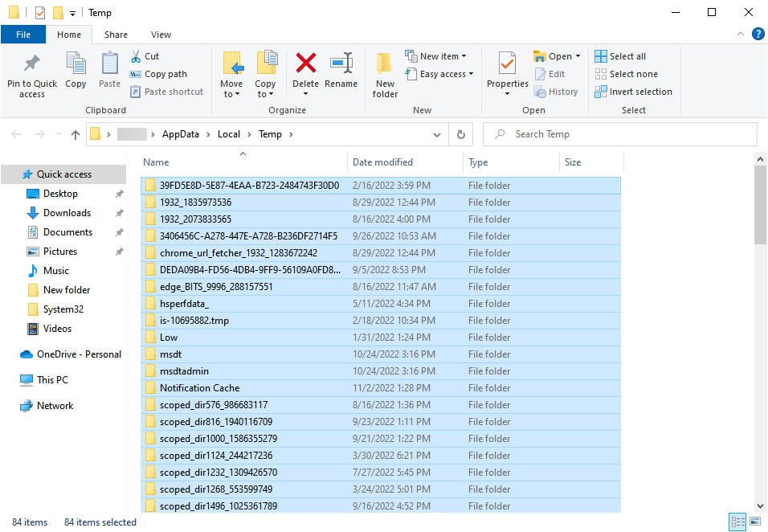768x532 pixels.
Task: Click the Edit button in ribbon
Action: [x=549, y=74]
